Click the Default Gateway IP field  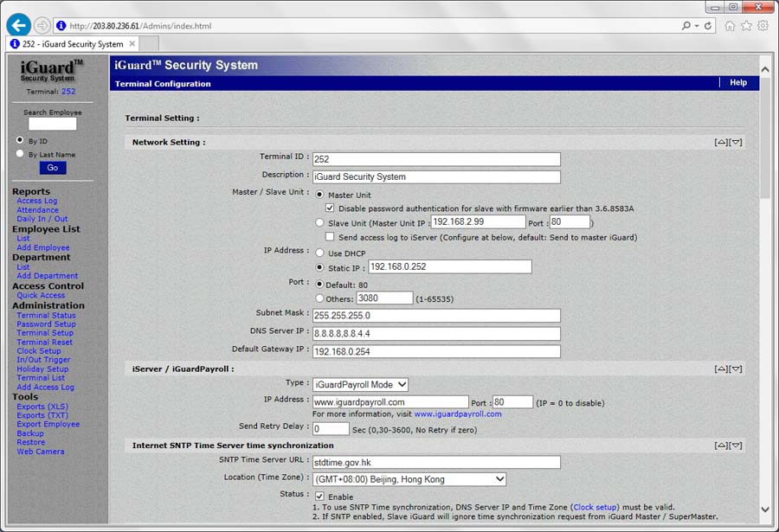pos(436,352)
